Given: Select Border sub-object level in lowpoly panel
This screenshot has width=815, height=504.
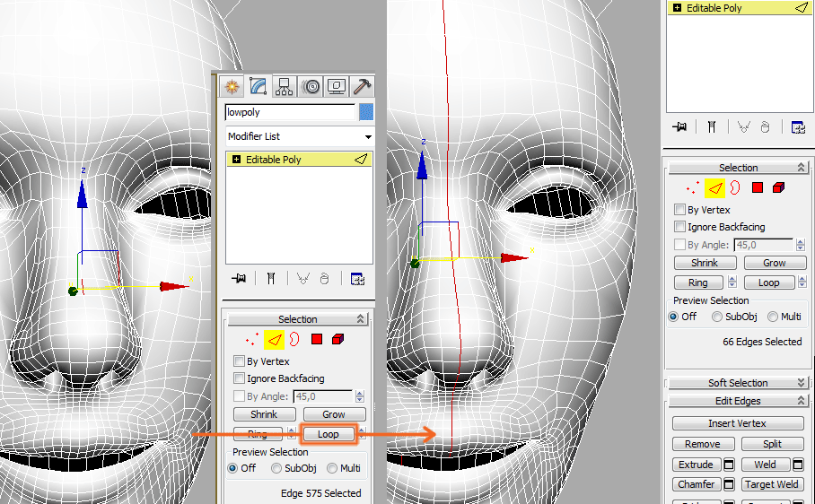Looking at the screenshot, I should 294,340.
